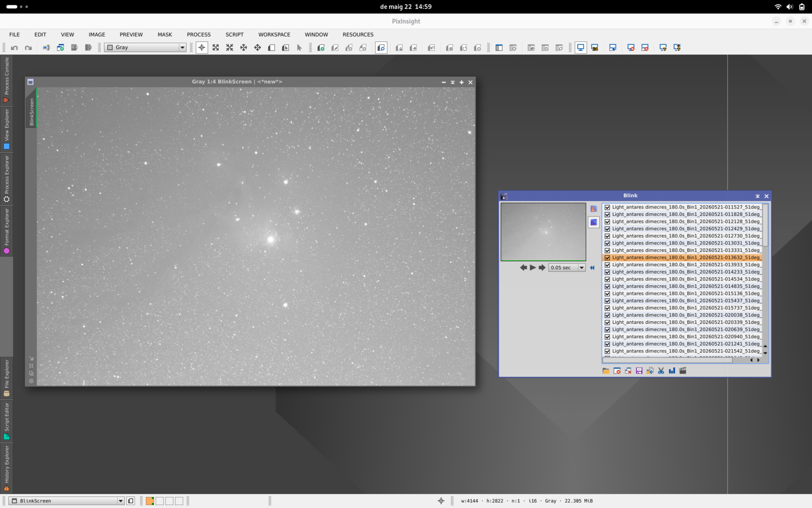The image size is (812, 508).
Task: Open the FILE menu
Action: (14, 34)
